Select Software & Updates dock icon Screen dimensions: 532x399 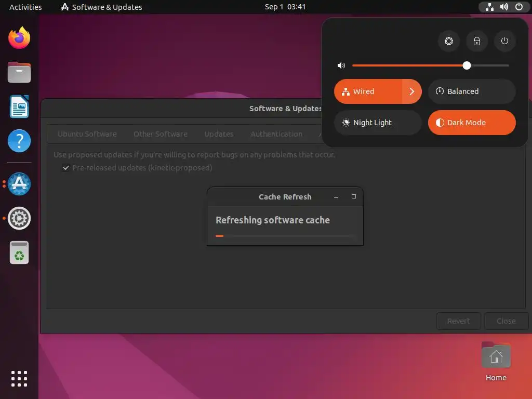point(19,184)
